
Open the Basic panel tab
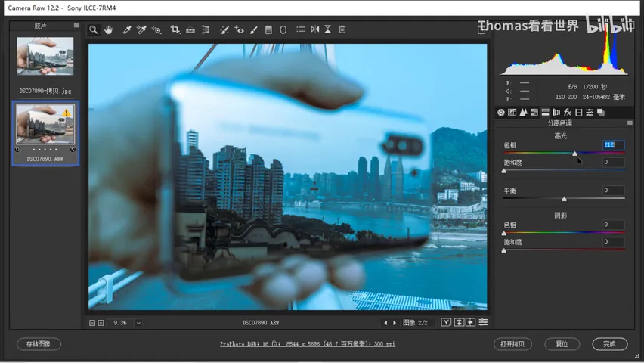coord(500,112)
